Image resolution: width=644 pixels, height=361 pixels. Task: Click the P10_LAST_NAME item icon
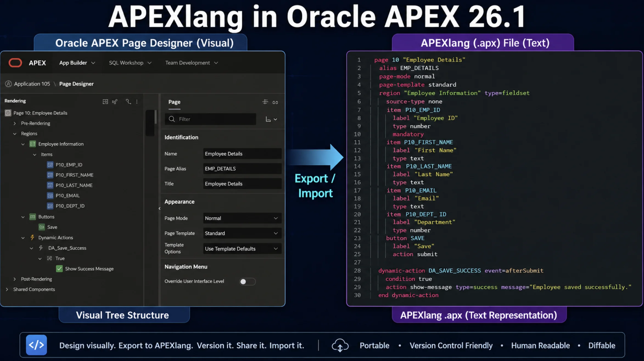[x=50, y=185]
